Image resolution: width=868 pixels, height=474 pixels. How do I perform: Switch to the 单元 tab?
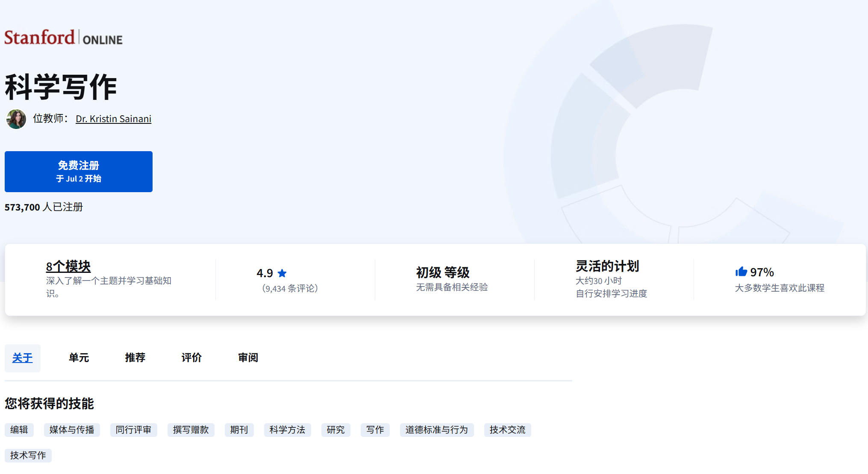click(79, 358)
